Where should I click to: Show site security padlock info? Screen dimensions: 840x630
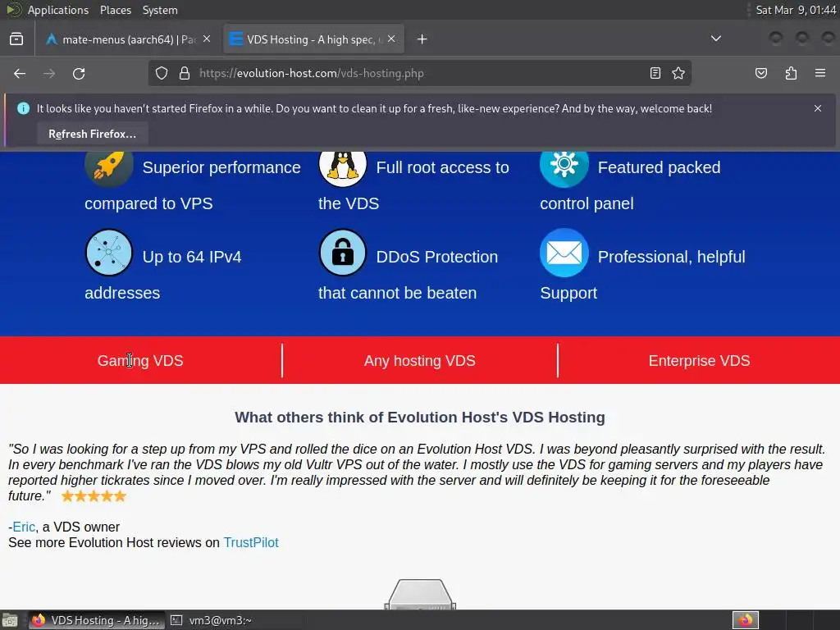pos(185,73)
